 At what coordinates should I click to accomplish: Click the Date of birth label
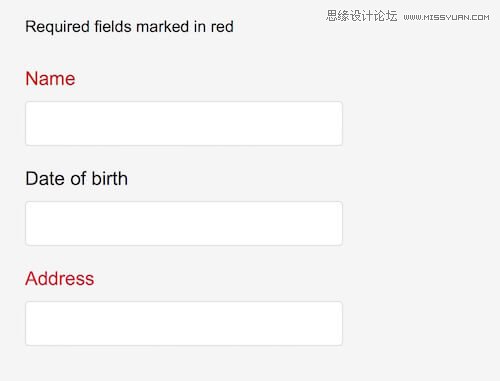[x=77, y=178]
